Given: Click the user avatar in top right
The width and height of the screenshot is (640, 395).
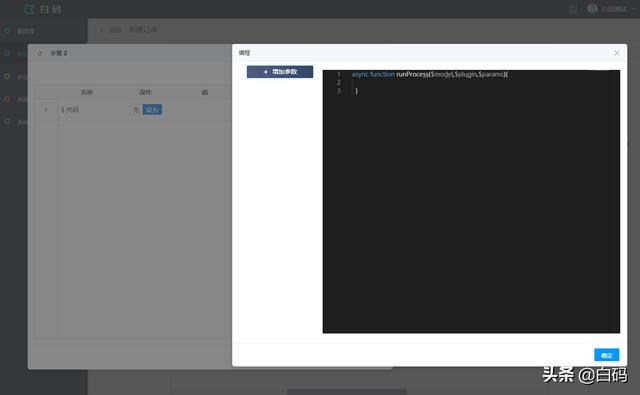Looking at the screenshot, I should 592,9.
